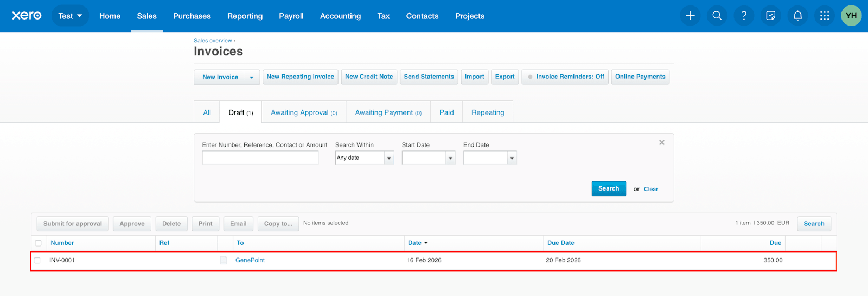Click the Import button
Viewport: 868px width, 296px height.
(475, 77)
